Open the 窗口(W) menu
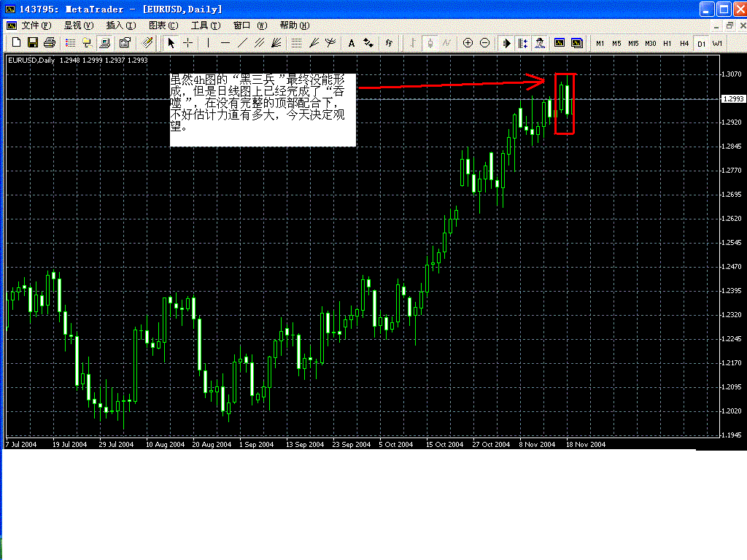 point(250,26)
